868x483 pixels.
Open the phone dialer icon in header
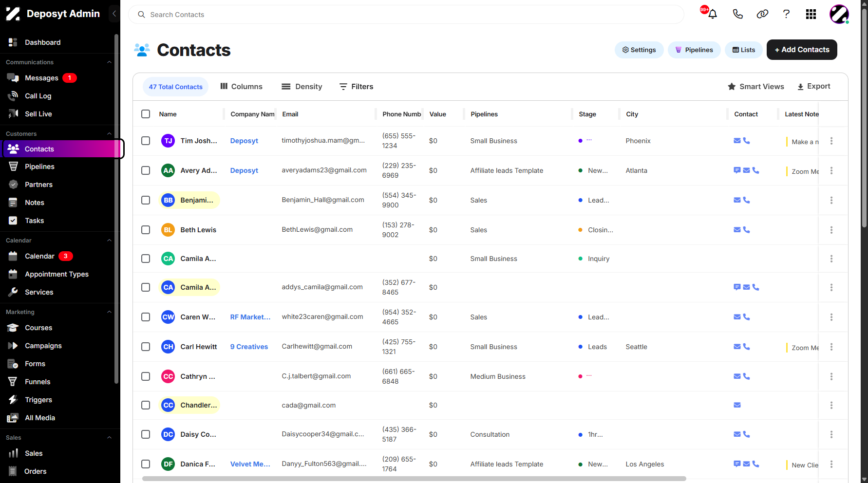(737, 14)
